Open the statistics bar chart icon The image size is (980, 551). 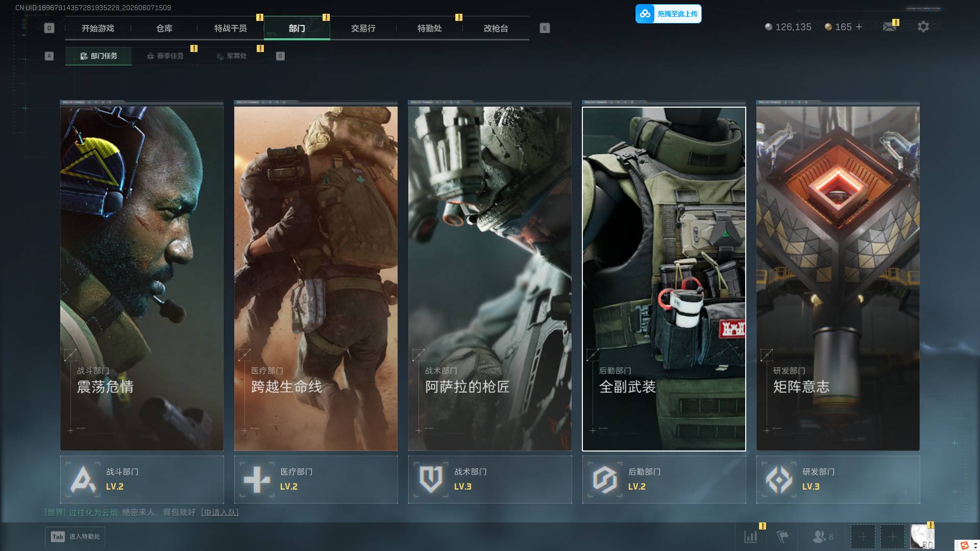pos(751,537)
